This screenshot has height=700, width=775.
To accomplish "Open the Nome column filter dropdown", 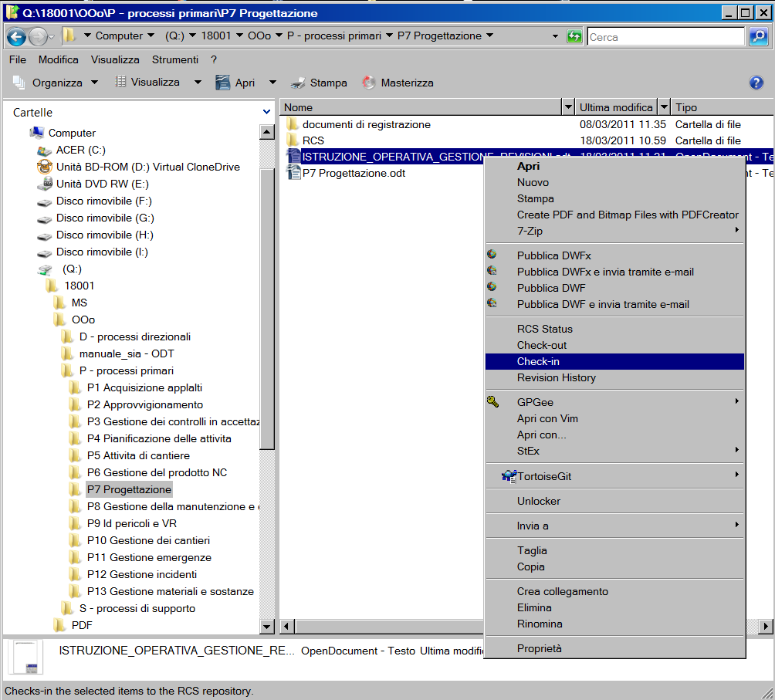I will 568,107.
